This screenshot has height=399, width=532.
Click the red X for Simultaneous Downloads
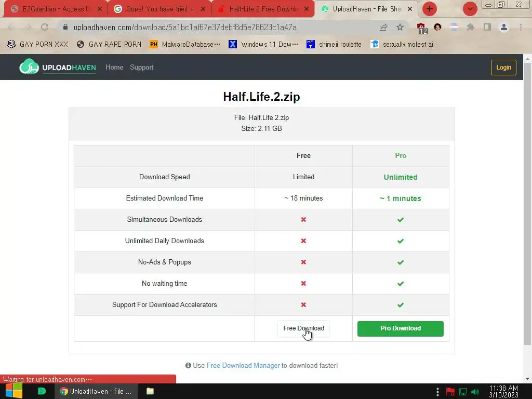(x=303, y=220)
